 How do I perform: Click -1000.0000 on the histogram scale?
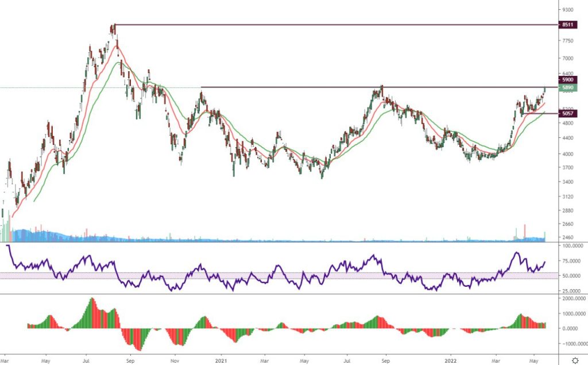point(573,343)
